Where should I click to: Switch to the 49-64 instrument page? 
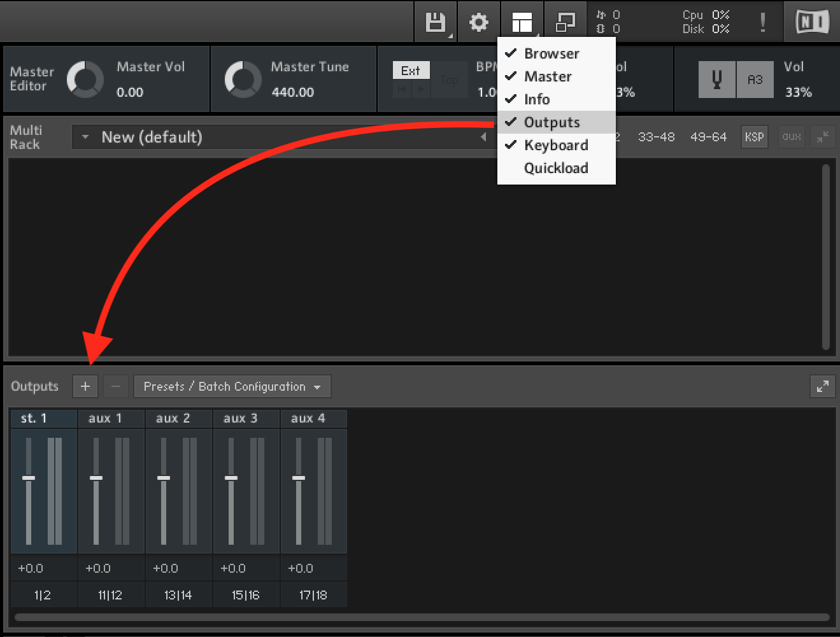pyautogui.click(x=708, y=136)
